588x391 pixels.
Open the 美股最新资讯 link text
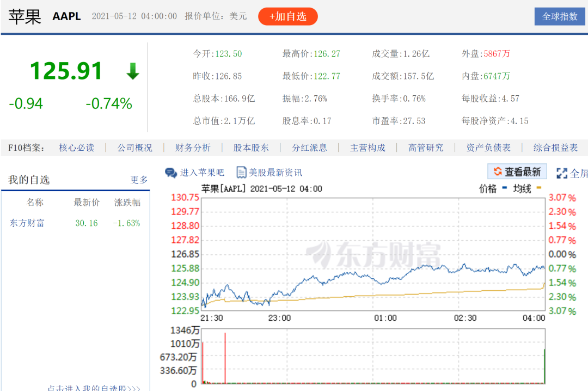click(275, 173)
